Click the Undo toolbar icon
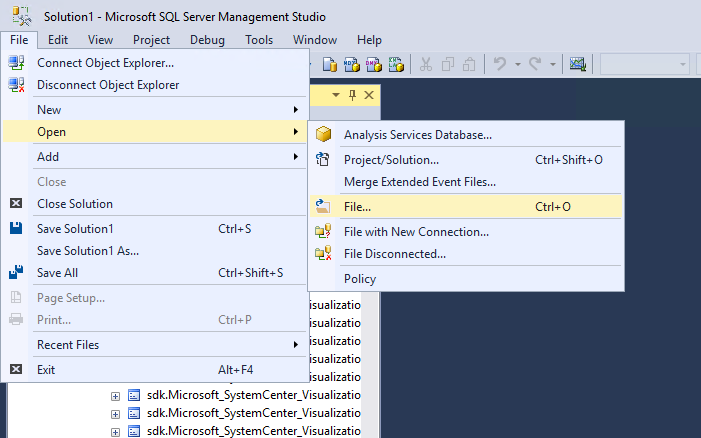 coord(500,64)
